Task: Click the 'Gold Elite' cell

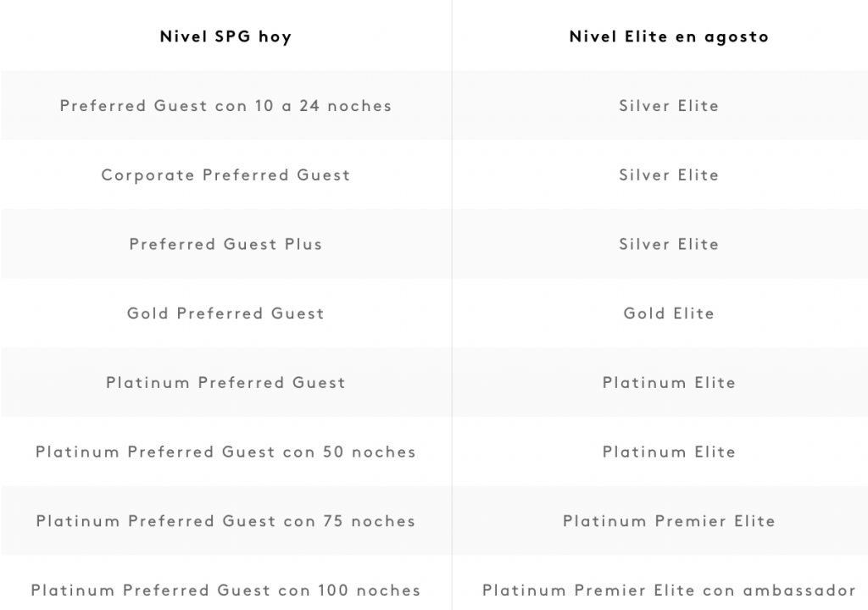Action: click(x=669, y=313)
